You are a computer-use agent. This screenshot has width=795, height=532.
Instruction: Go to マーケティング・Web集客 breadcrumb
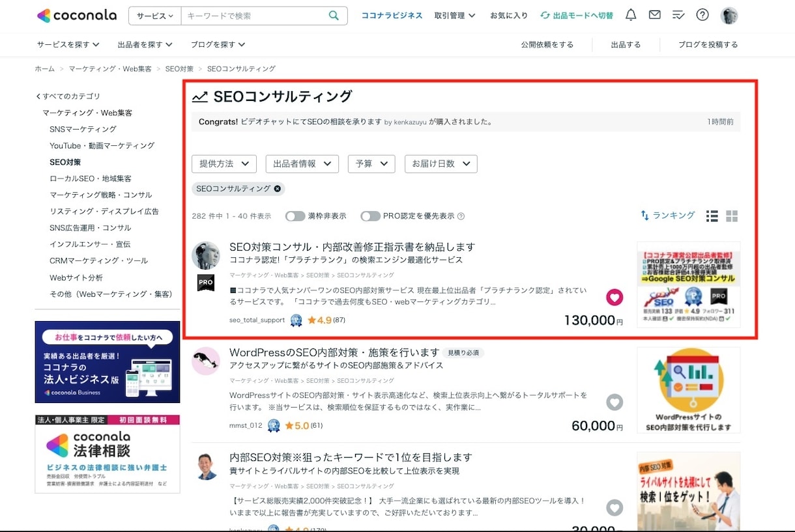tap(110, 68)
